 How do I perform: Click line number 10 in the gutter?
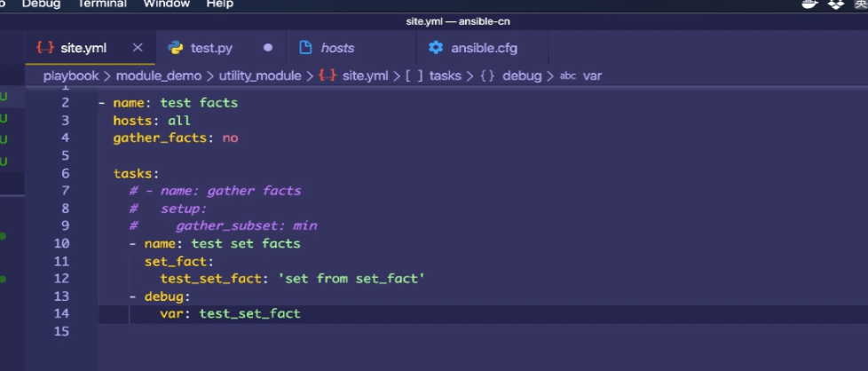(62, 244)
